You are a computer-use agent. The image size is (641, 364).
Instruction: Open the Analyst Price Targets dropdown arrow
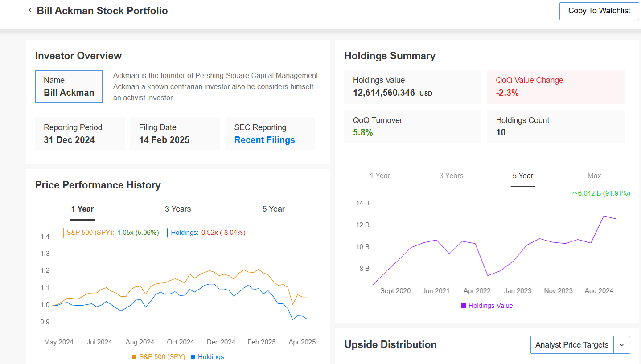pos(622,345)
